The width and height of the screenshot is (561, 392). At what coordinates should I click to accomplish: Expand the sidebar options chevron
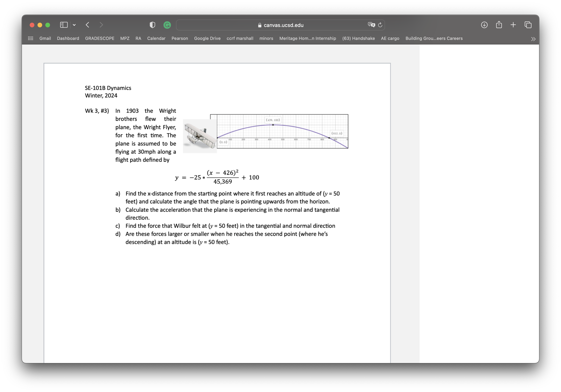74,25
